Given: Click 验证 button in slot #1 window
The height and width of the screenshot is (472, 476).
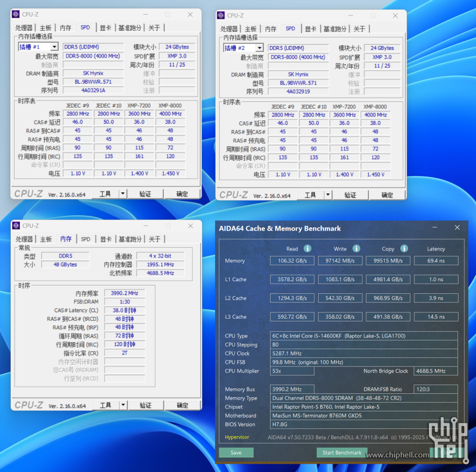Looking at the screenshot, I should click(x=145, y=194).
